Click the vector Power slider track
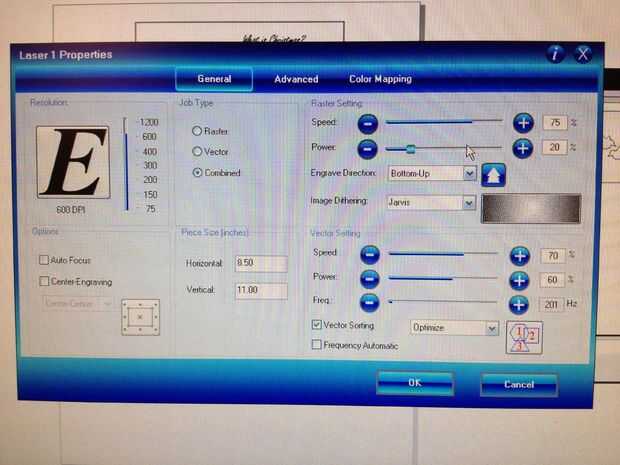The width and height of the screenshot is (620, 465). [x=443, y=278]
